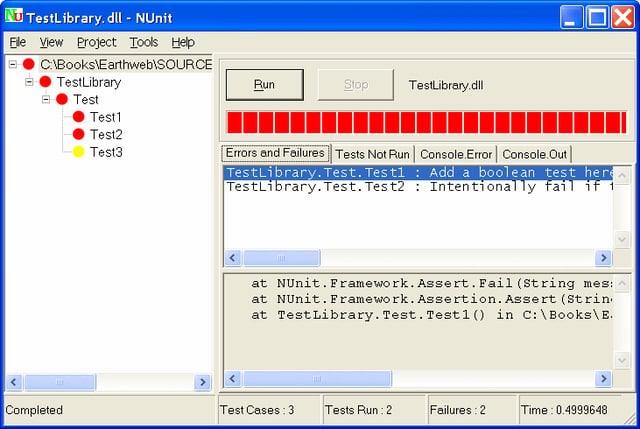Switch to the Tests Not Run tab
Screen dimensions: 640x429
click(x=372, y=154)
